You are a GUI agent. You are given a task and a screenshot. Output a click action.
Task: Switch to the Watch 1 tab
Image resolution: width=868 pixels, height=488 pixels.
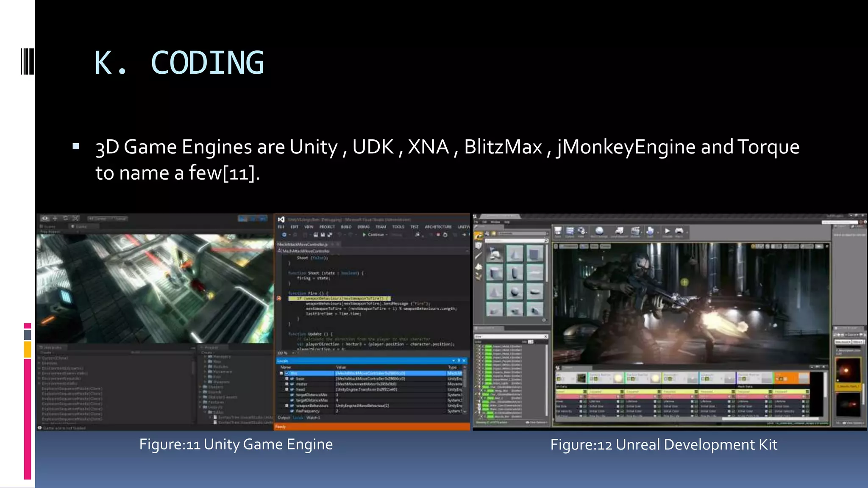pos(313,418)
